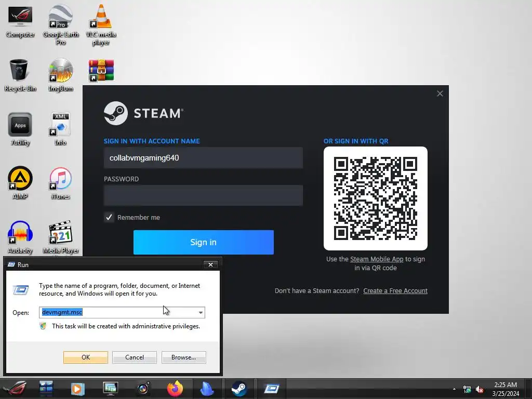Click Cancel in the Run dialog
The image size is (532, 399).
135,357
